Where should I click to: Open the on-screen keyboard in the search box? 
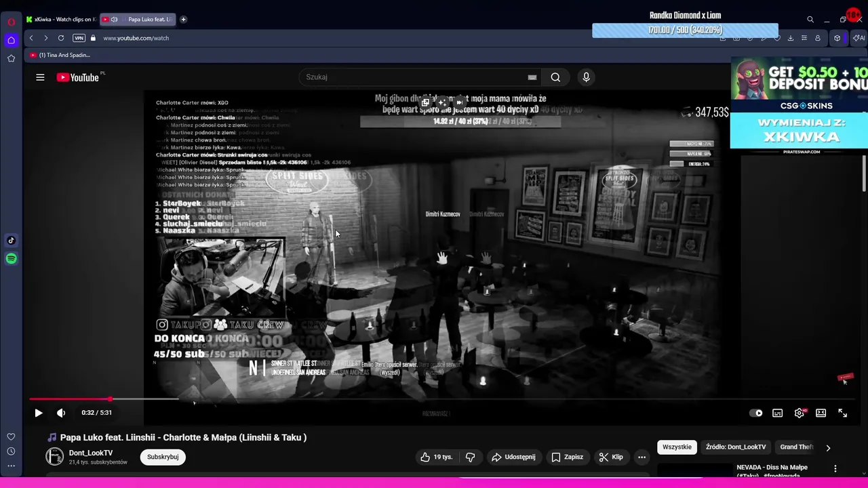click(532, 77)
